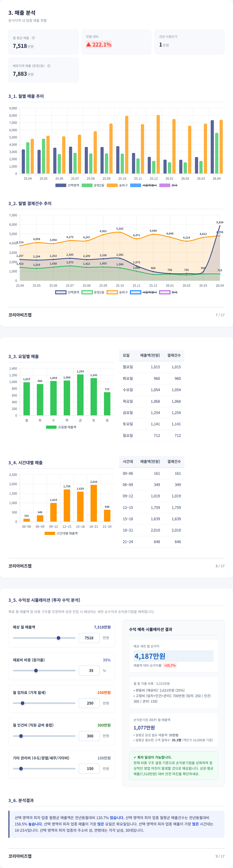The width and height of the screenshot is (233, 868).
Task: Click the help icon beside 배후지역 매출 (문정2동)
Action: tap(49, 66)
